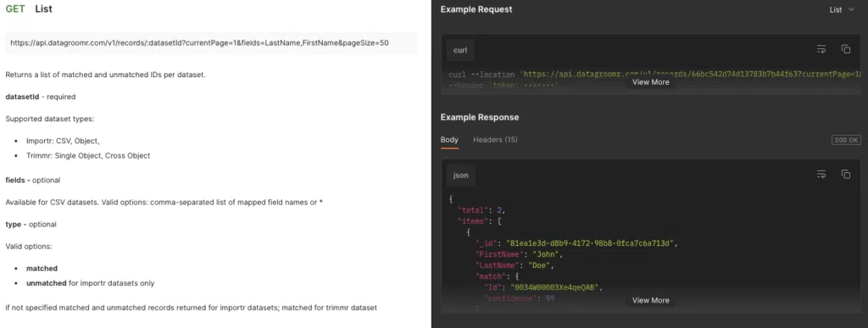Toggle word wrap in the json response block
Screen dimensions: 868x328
821,175
